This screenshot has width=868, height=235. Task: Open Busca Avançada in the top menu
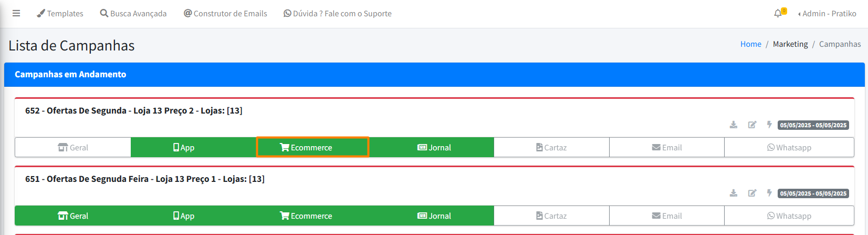click(133, 14)
